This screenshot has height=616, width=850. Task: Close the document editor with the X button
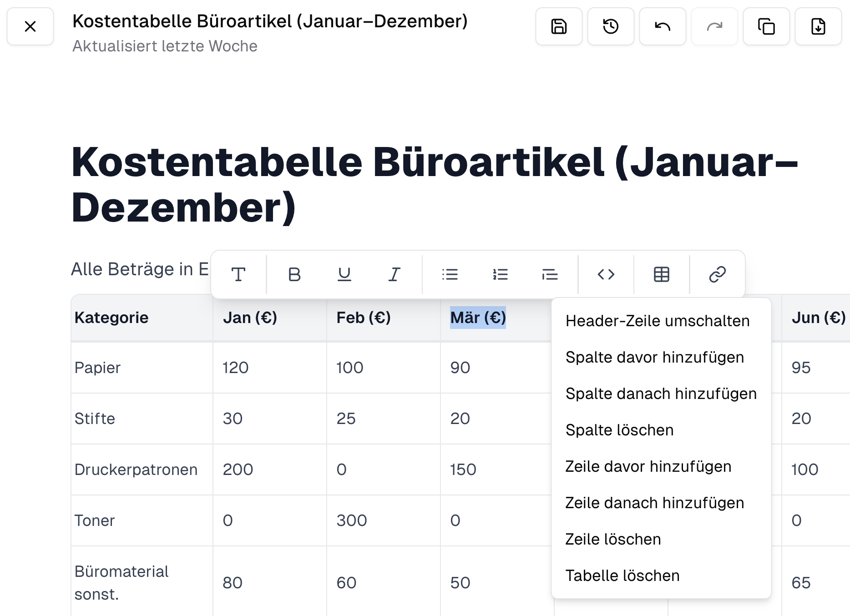pos(30,26)
